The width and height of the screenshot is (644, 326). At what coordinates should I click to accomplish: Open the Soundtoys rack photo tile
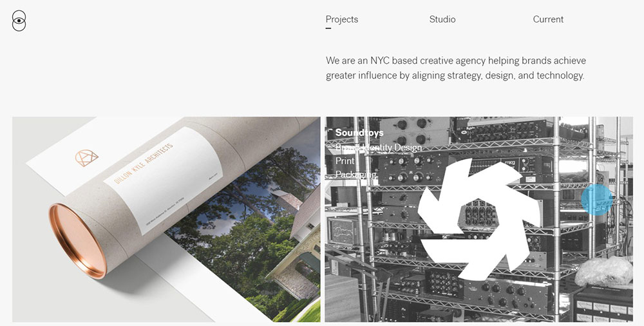point(479,219)
